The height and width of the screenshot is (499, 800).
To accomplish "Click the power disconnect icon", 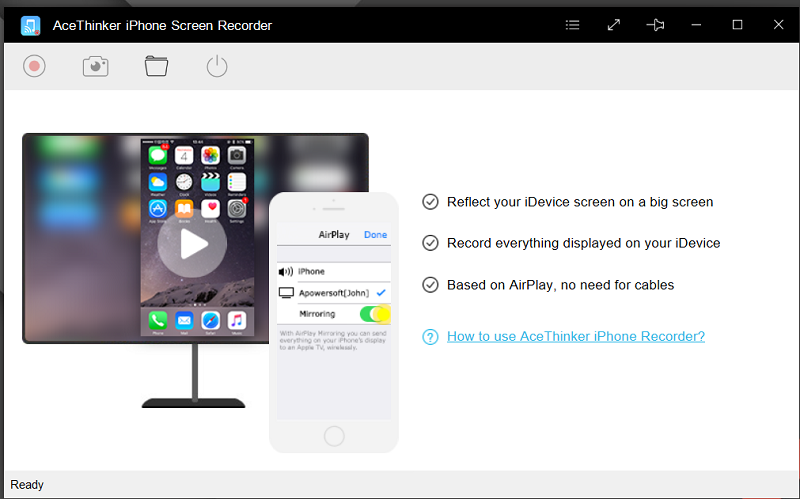I will click(217, 66).
